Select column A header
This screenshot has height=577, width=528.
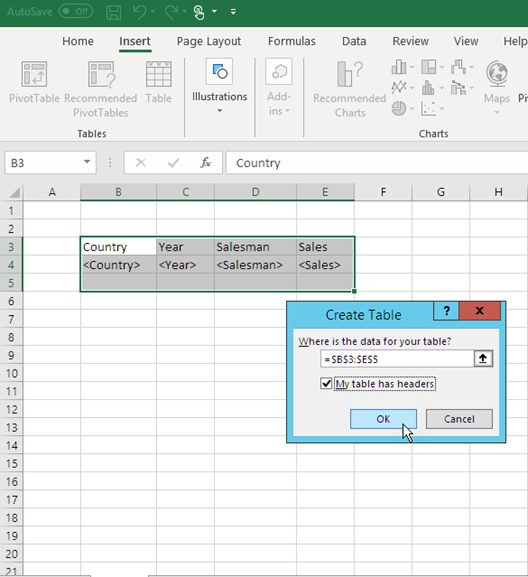[52, 192]
